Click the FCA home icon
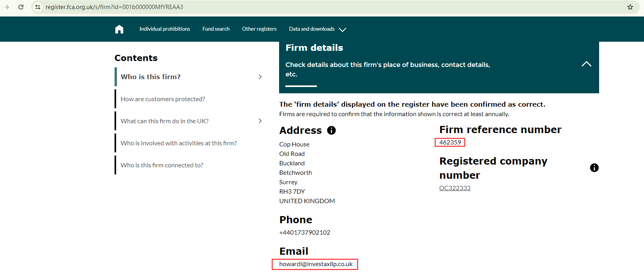Viewport: 644px width, 274px height. click(x=119, y=29)
